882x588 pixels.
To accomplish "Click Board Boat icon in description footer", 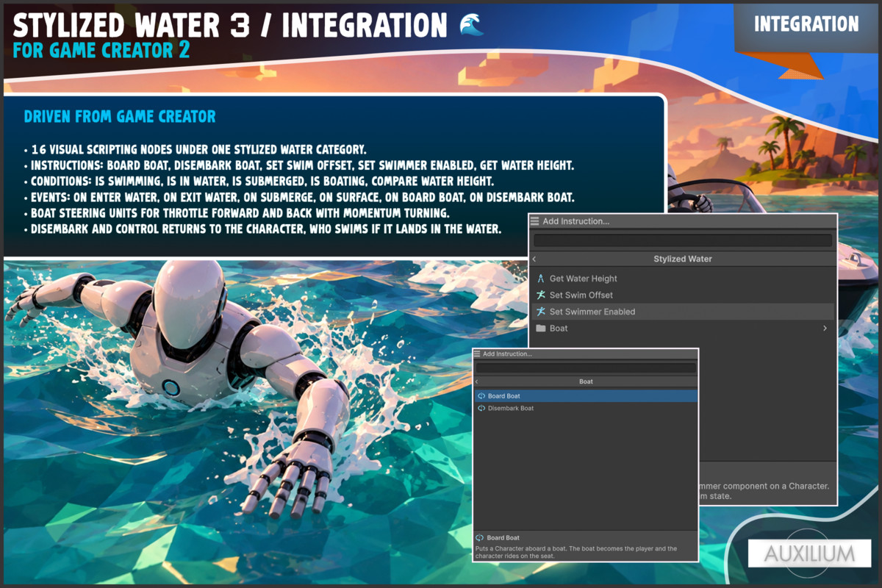I will [480, 538].
